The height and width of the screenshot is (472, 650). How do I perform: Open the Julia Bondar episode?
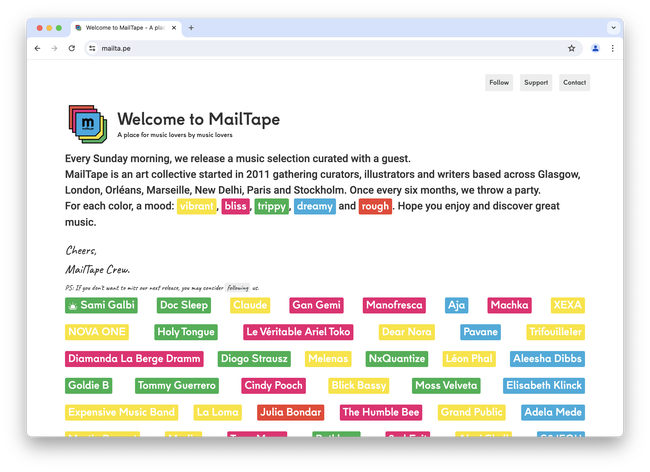click(x=291, y=413)
